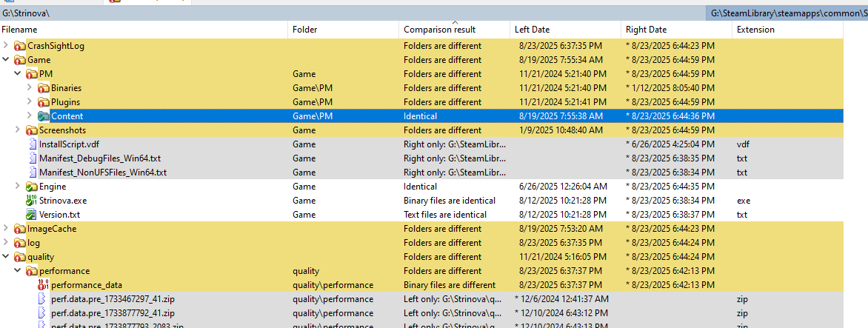Click the performance folder icon
Viewport: 868px width, 328px height.
pyautogui.click(x=32, y=271)
